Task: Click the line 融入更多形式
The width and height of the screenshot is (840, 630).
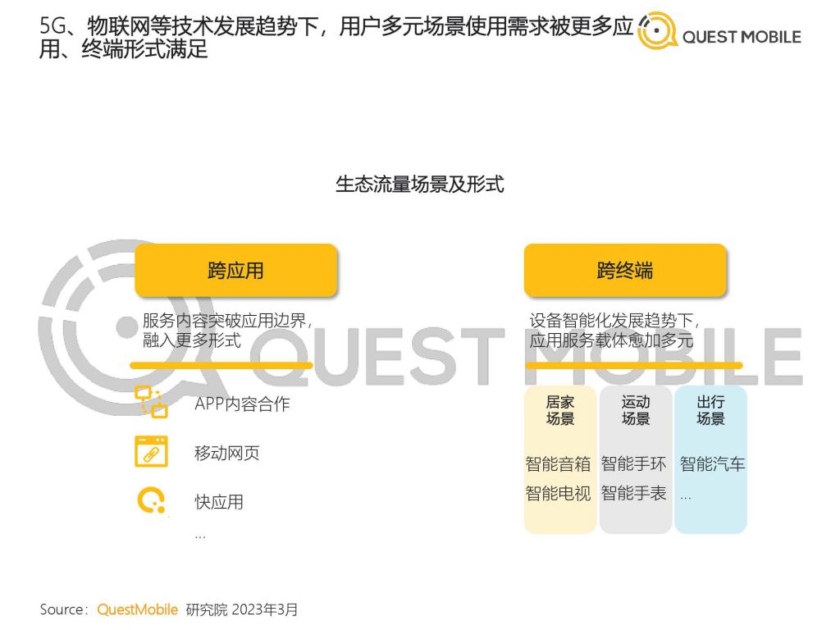Action: [x=192, y=340]
